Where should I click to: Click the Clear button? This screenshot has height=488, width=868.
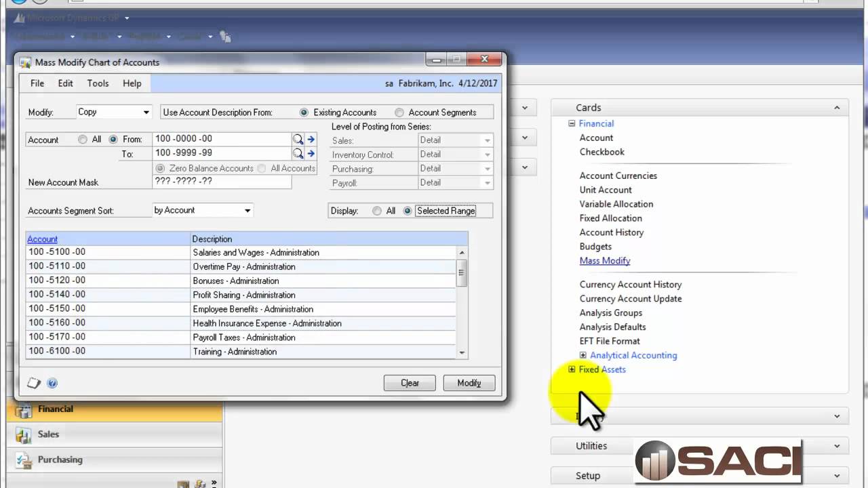[410, 383]
